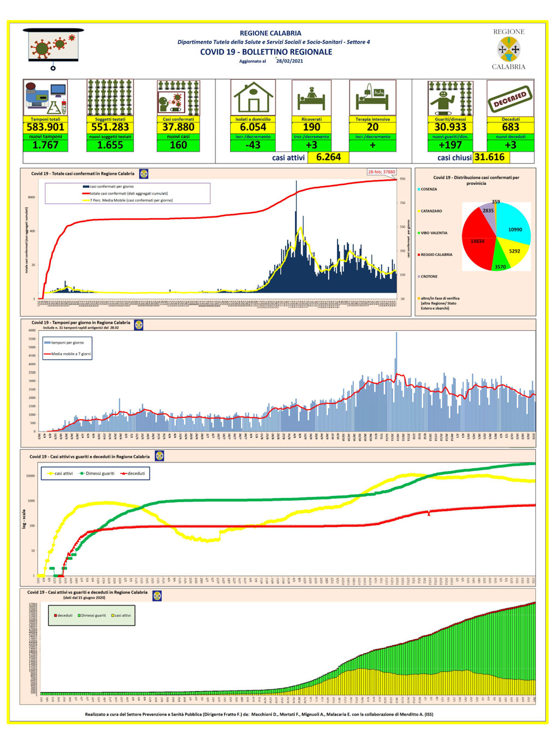Screen dimensions: 560x732
Task: Click the '+3' value under nuovi deceduti
Action: coord(510,145)
